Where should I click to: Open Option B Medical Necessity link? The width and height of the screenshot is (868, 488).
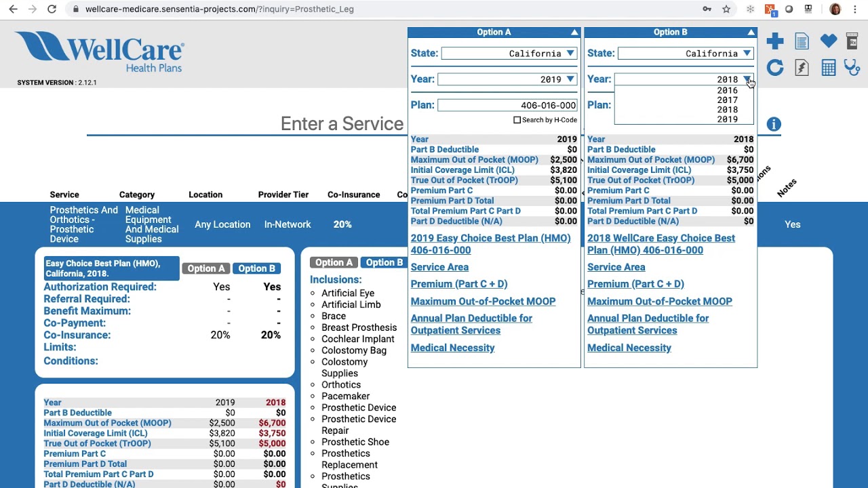pyautogui.click(x=629, y=348)
